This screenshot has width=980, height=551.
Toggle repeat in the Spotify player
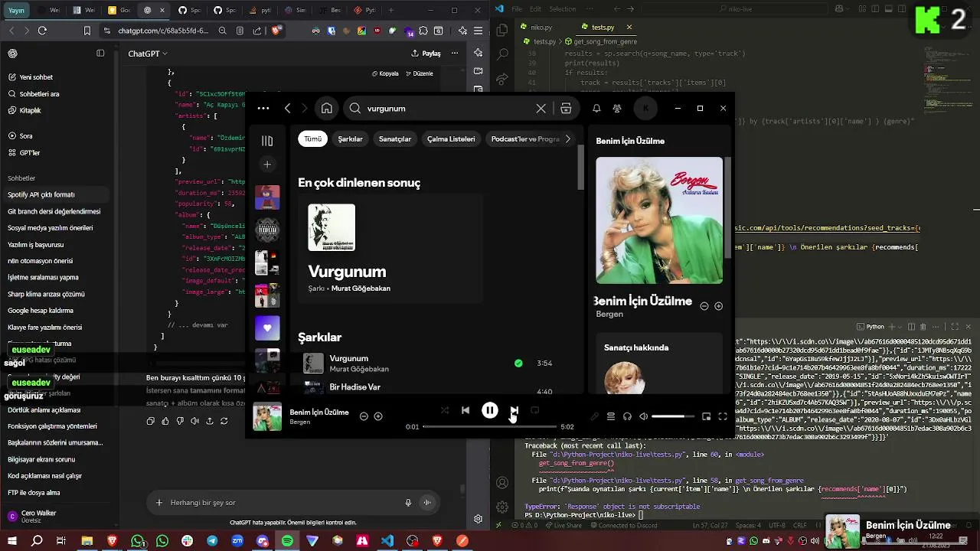point(535,410)
